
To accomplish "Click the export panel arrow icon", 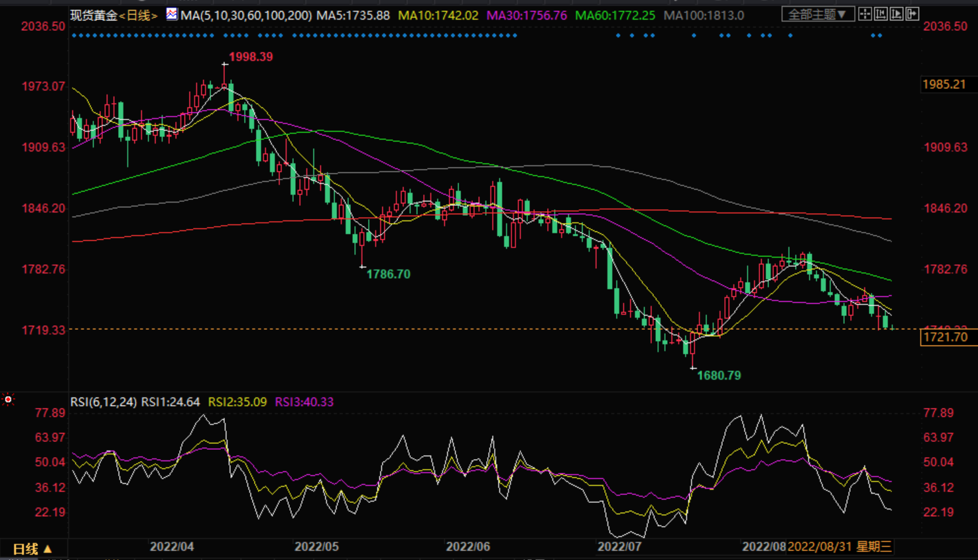I will tap(912, 14).
